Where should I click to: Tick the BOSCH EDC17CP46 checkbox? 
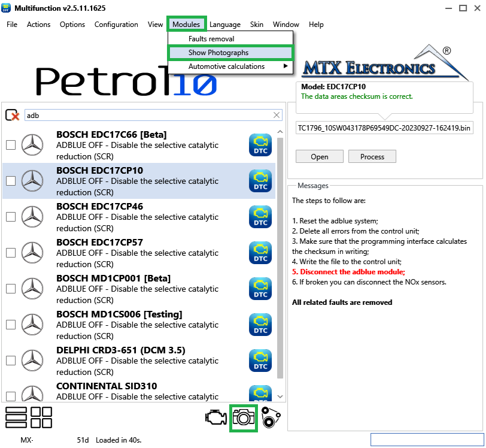[x=11, y=217]
